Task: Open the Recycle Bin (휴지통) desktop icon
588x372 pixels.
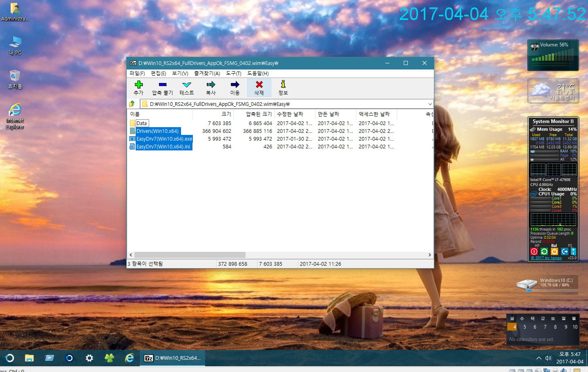Action: coord(15,79)
